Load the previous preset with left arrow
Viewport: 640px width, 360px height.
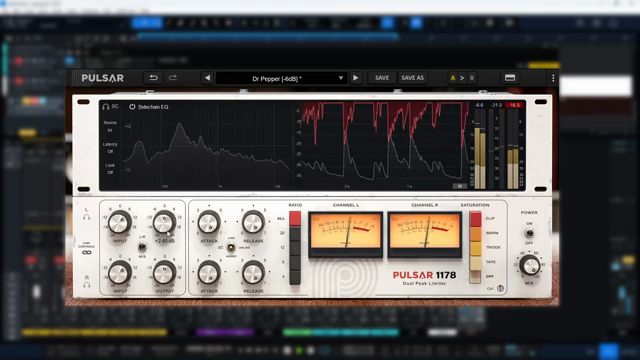(x=207, y=78)
